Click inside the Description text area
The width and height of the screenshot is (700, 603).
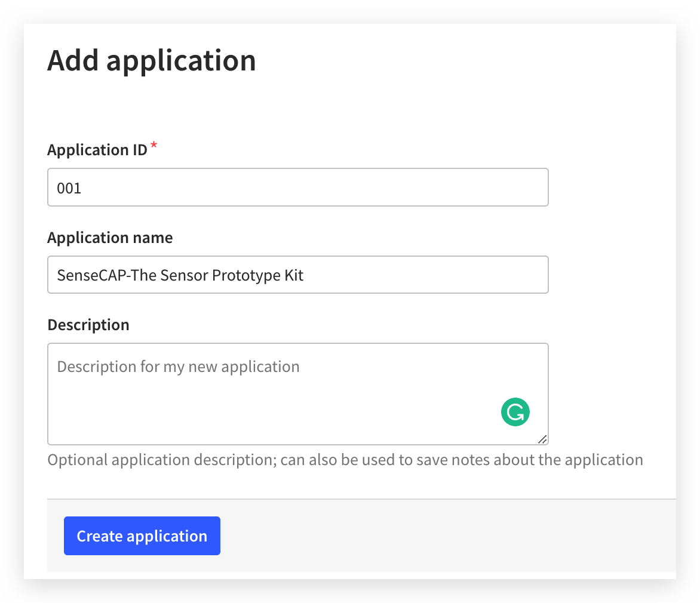pyautogui.click(x=298, y=394)
